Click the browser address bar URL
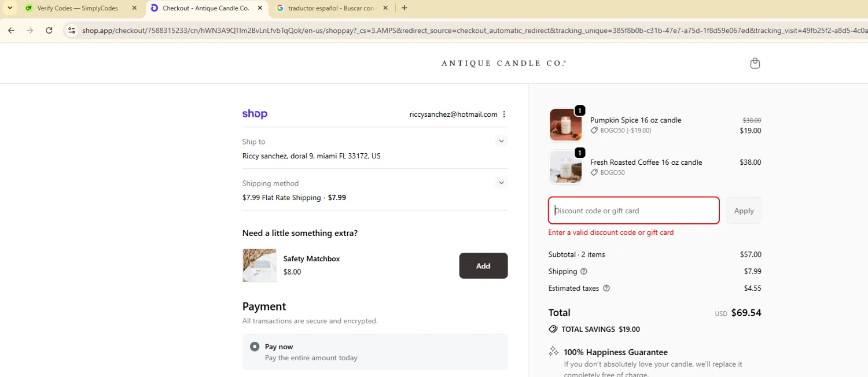This screenshot has height=377, width=868. click(475, 31)
